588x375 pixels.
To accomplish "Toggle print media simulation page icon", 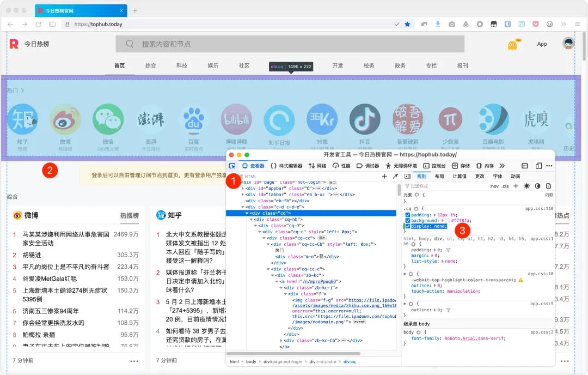I will tap(549, 186).
